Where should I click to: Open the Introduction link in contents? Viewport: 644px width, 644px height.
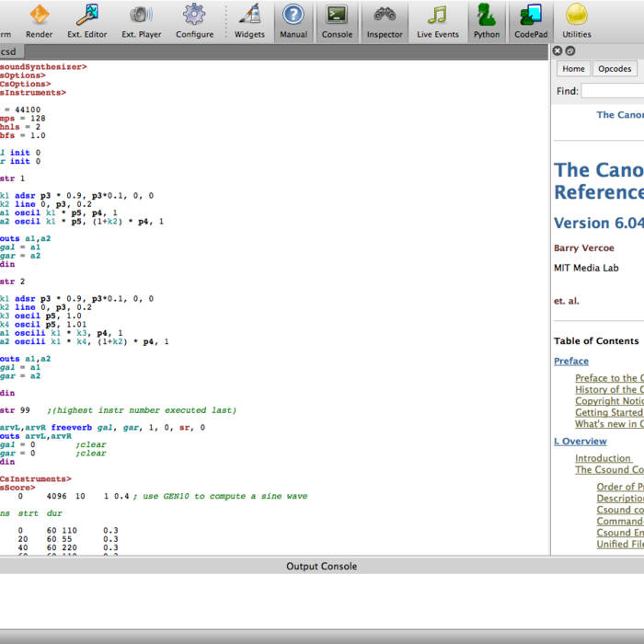click(603, 458)
